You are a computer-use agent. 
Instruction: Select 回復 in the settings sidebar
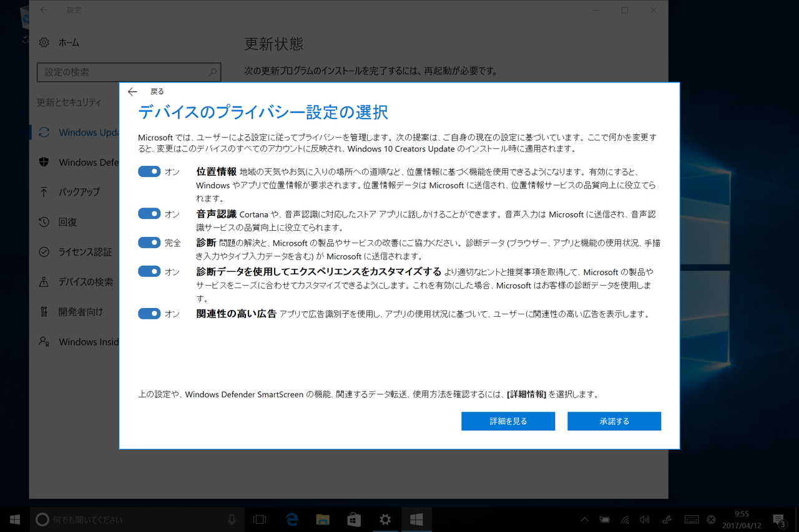click(68, 222)
